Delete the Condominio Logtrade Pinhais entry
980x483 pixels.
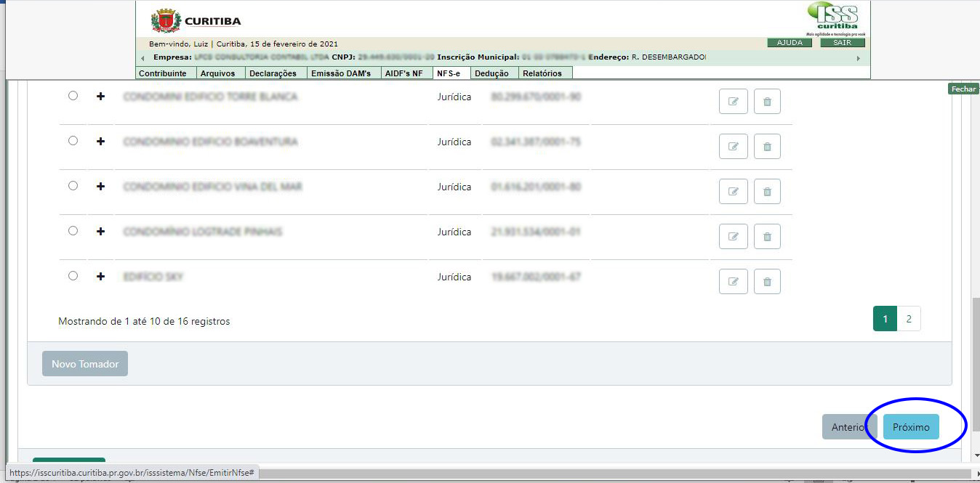(767, 237)
